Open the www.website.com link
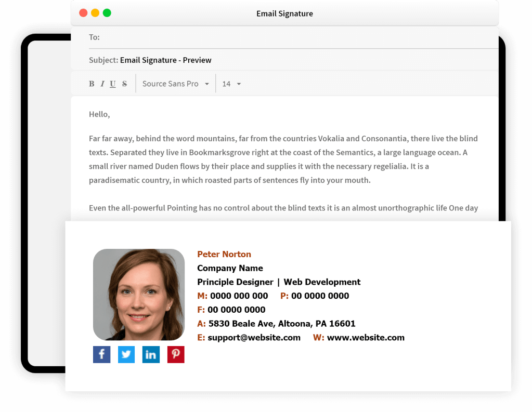532x412 pixels. [x=366, y=338]
